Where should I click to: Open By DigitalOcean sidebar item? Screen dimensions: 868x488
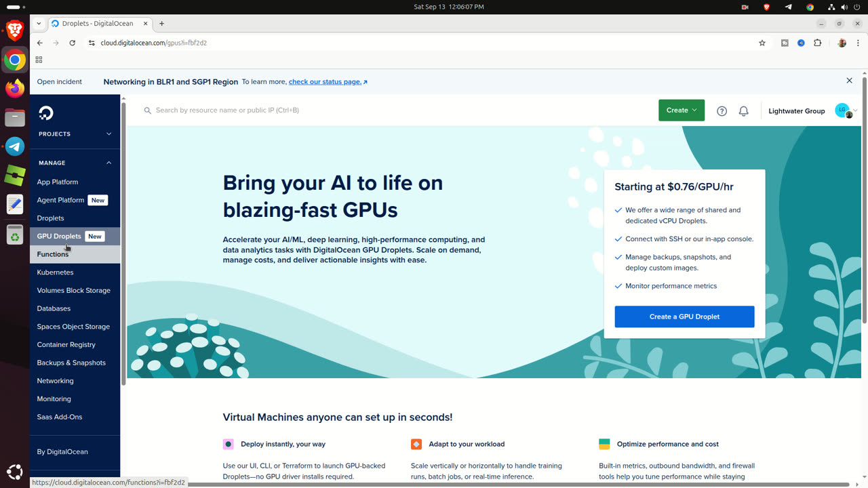pos(62,452)
